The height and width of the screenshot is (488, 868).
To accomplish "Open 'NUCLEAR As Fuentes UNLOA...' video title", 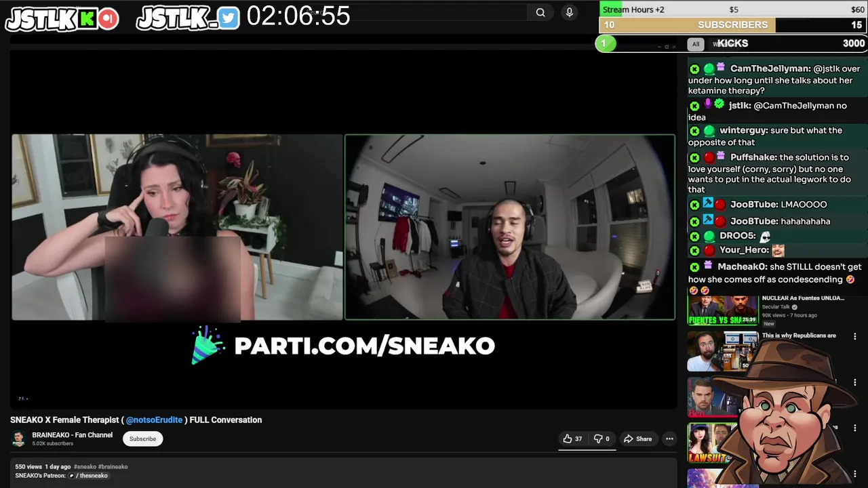I will [x=803, y=298].
